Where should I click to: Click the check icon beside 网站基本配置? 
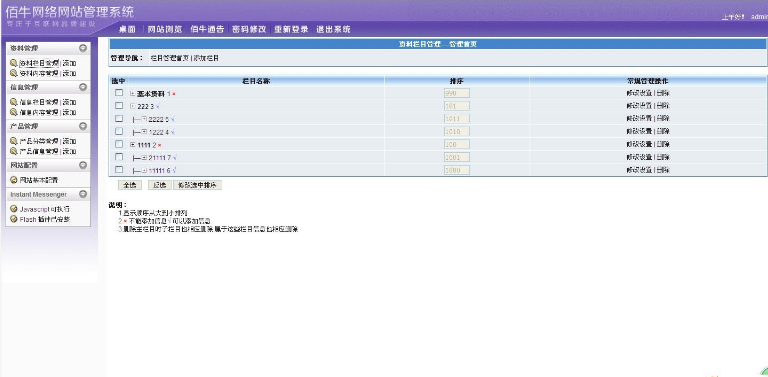(x=14, y=180)
